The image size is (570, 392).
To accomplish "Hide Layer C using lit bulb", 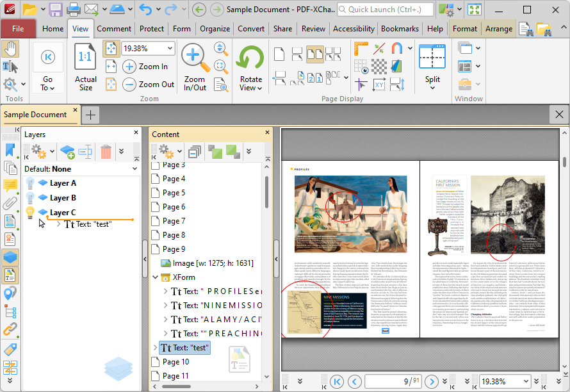I will tap(30, 213).
